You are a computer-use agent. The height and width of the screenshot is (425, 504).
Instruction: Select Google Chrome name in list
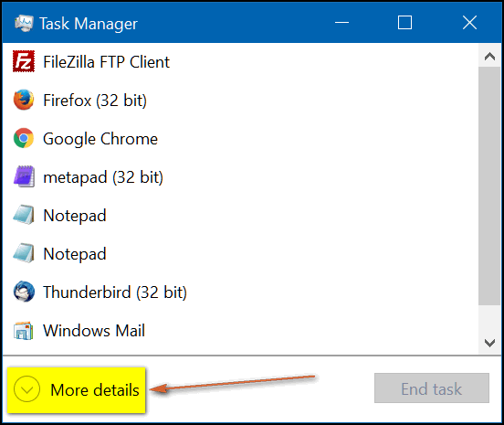[x=100, y=139]
